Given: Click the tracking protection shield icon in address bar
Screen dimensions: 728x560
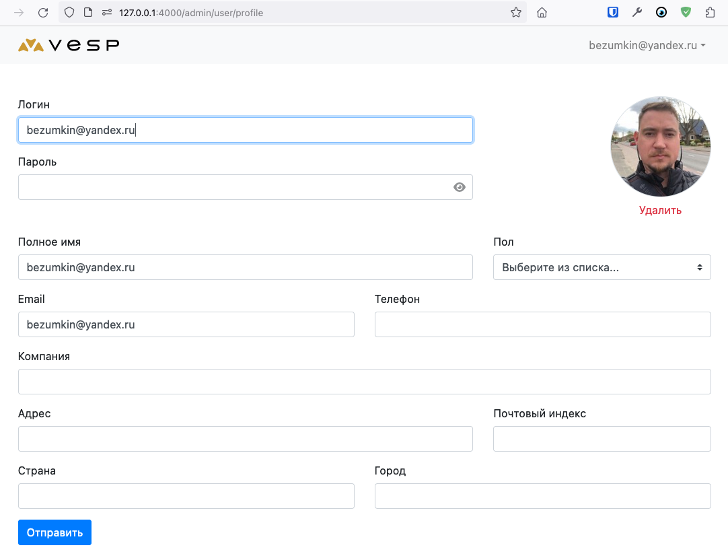Looking at the screenshot, I should click(69, 13).
